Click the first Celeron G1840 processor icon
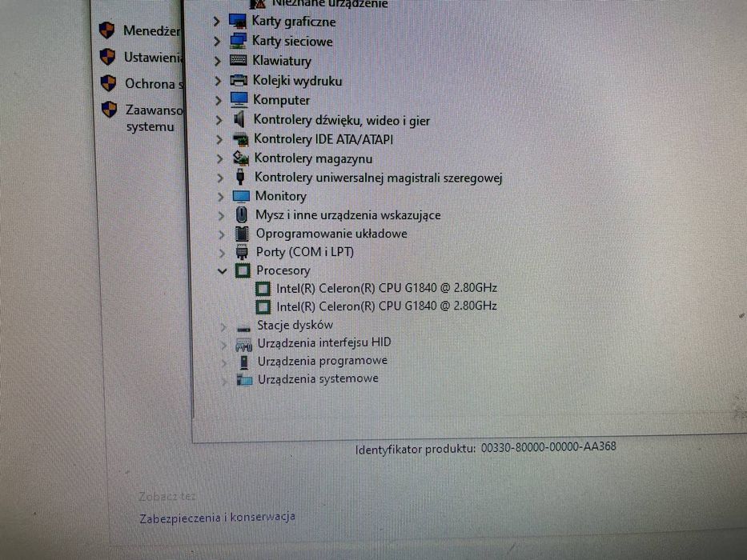The height and width of the screenshot is (560, 747). [x=263, y=289]
